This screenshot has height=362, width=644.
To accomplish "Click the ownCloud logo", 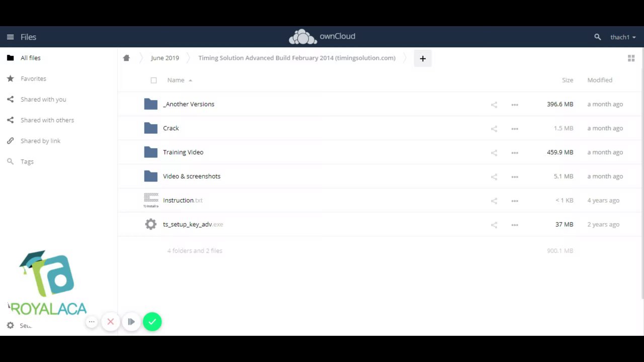I will click(x=322, y=37).
